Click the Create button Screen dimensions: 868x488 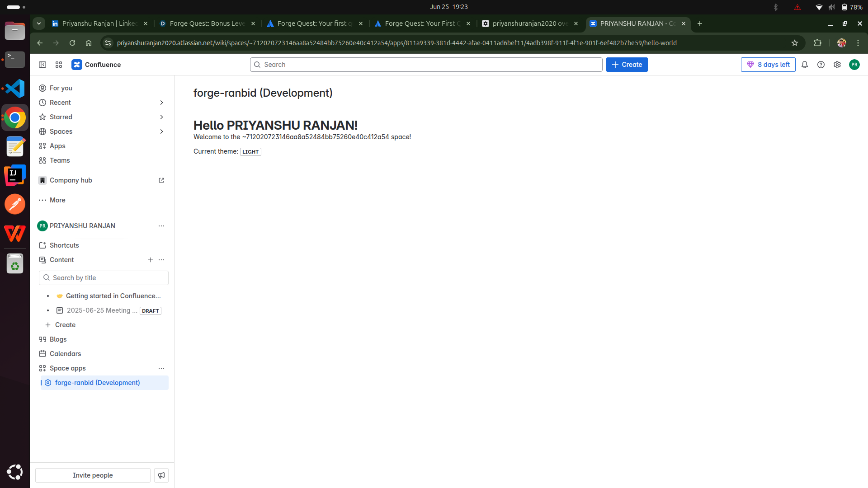627,65
